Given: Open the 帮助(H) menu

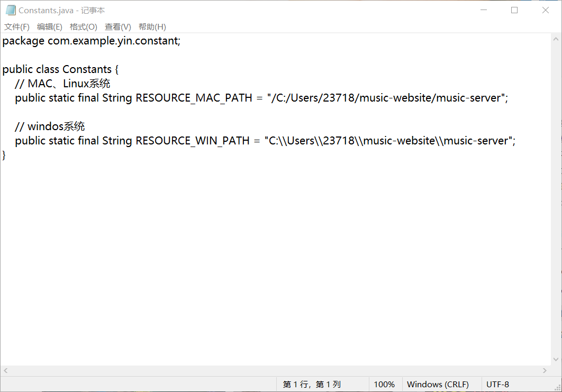Looking at the screenshot, I should pyautogui.click(x=152, y=27).
